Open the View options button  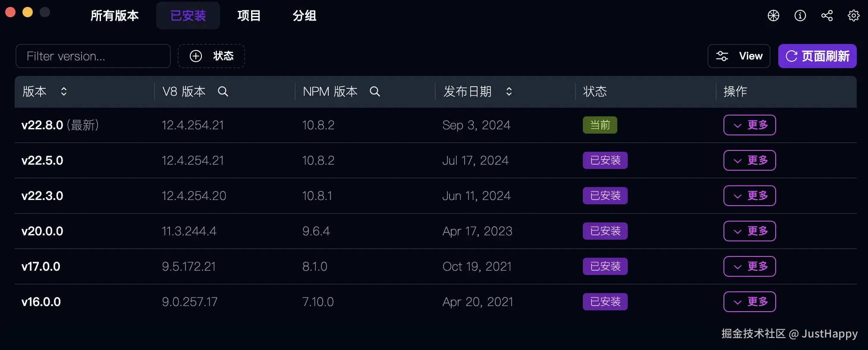(x=739, y=56)
